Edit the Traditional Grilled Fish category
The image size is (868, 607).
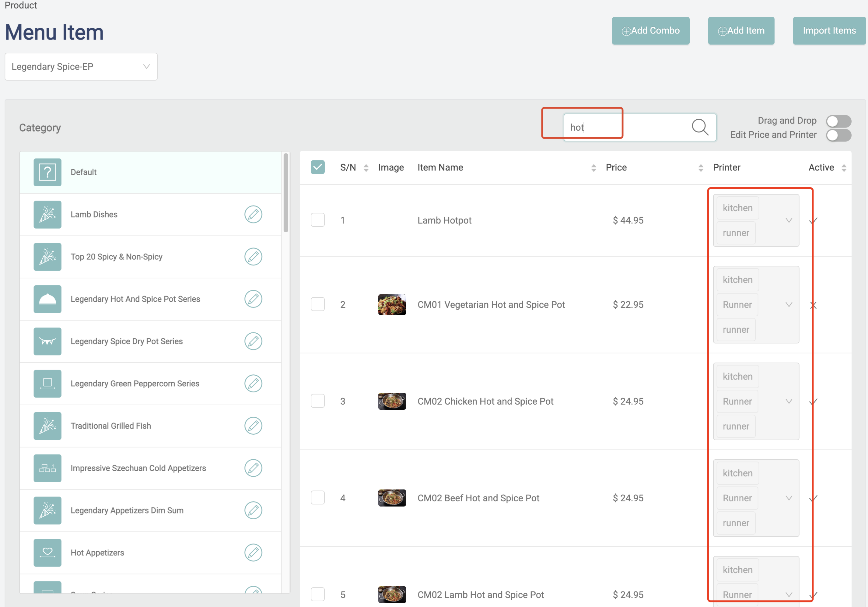(x=253, y=426)
